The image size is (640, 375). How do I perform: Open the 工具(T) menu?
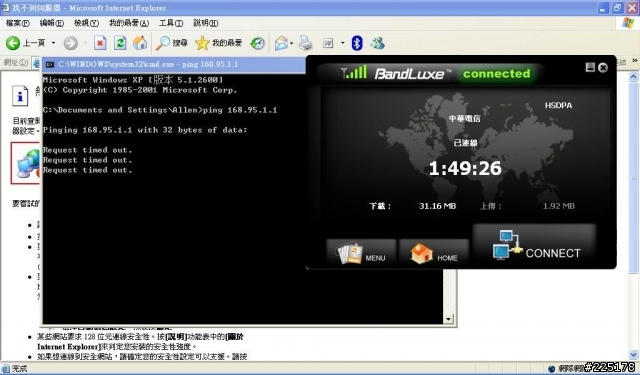171,23
